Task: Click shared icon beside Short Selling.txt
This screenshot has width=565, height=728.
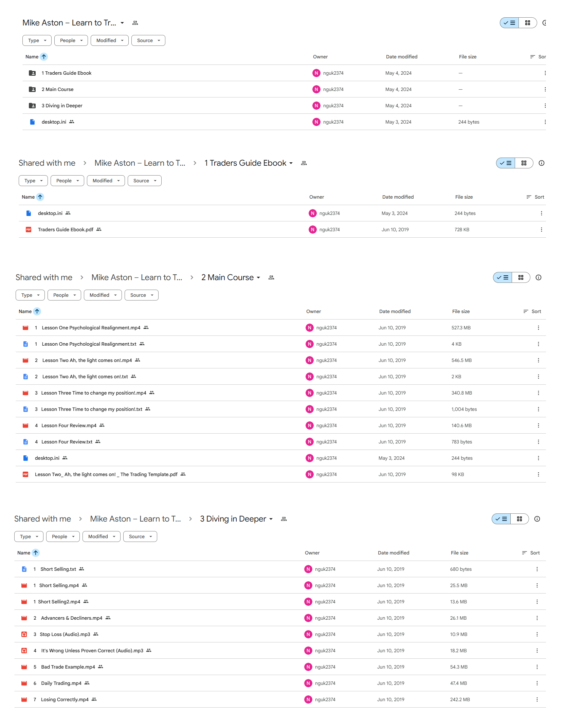Action: (x=81, y=569)
